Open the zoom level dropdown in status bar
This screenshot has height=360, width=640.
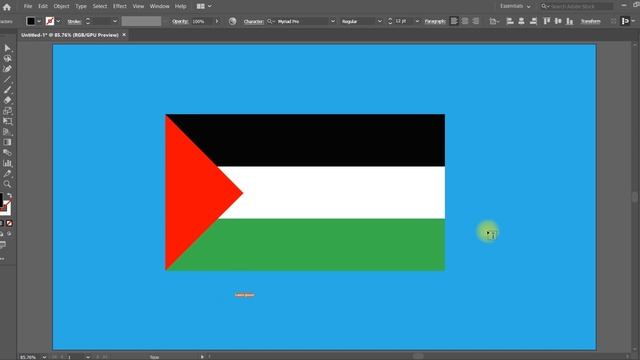point(44,357)
